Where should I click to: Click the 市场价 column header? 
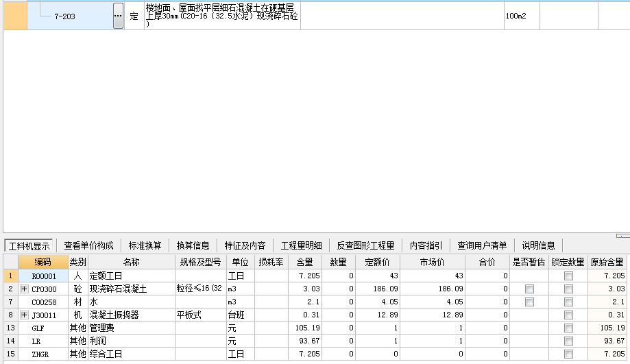point(433,262)
